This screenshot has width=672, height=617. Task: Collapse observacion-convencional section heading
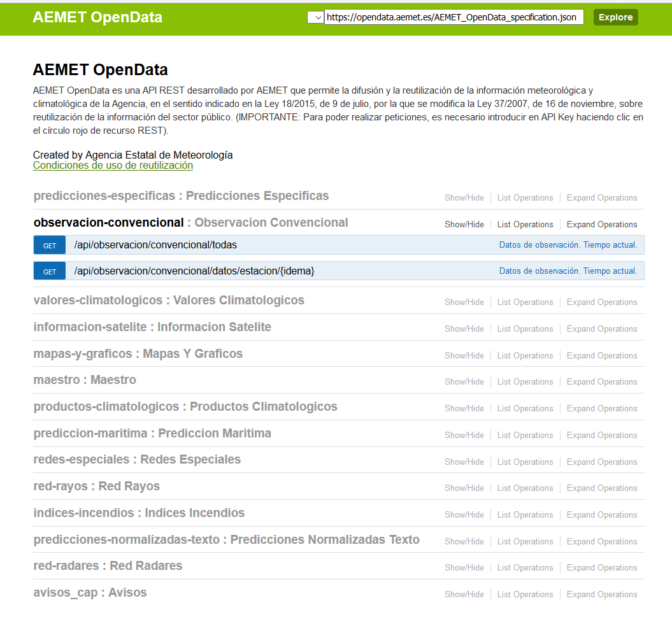click(x=190, y=222)
